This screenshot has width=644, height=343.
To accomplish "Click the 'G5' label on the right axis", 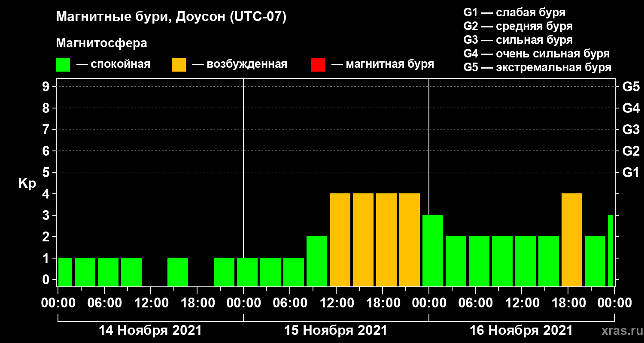I will (x=631, y=87).
